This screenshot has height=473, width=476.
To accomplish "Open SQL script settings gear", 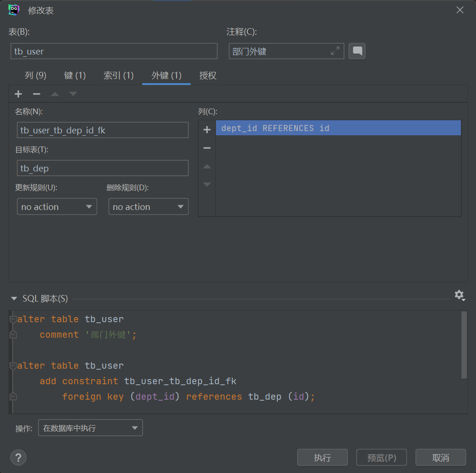I will [x=459, y=295].
